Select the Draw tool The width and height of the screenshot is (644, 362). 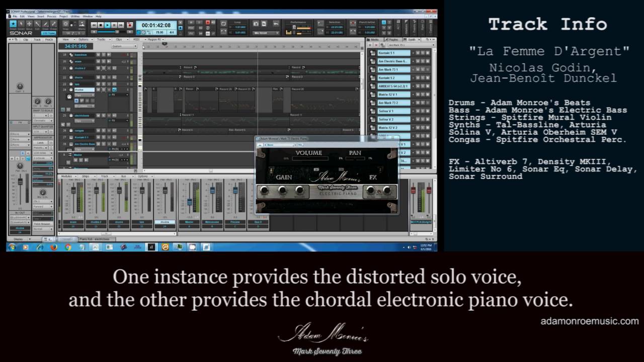45,24
